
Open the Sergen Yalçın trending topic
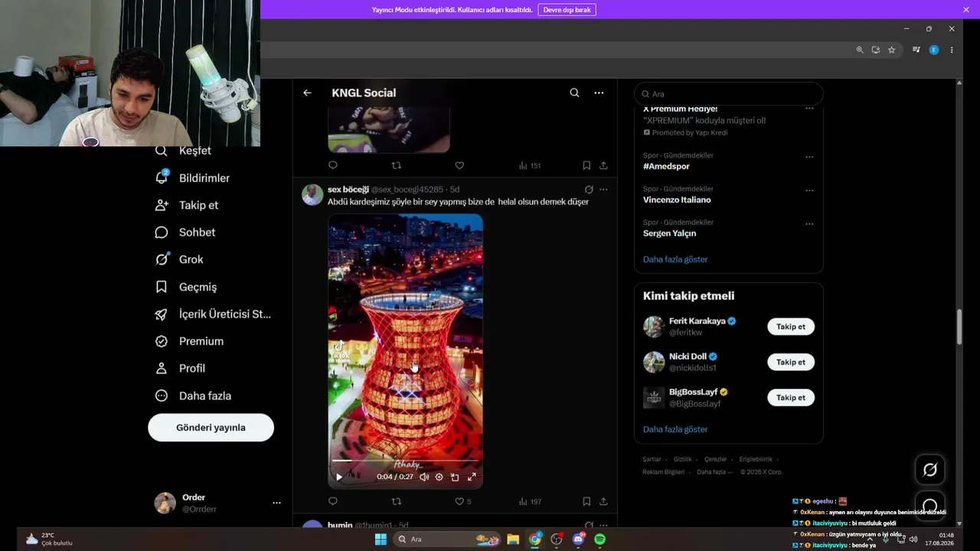point(669,233)
